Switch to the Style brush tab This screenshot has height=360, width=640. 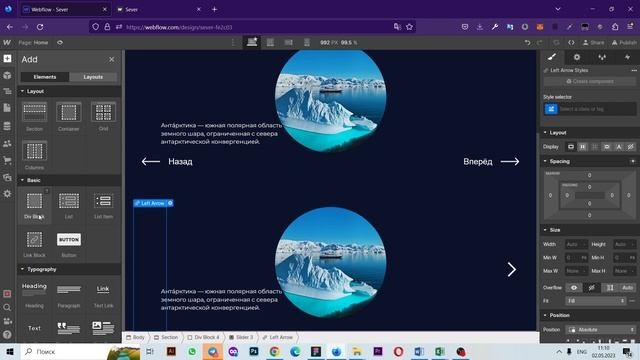[552, 57]
